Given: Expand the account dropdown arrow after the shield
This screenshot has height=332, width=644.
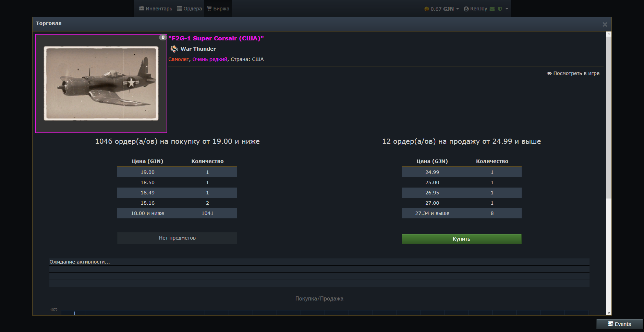Looking at the screenshot, I should [507, 9].
